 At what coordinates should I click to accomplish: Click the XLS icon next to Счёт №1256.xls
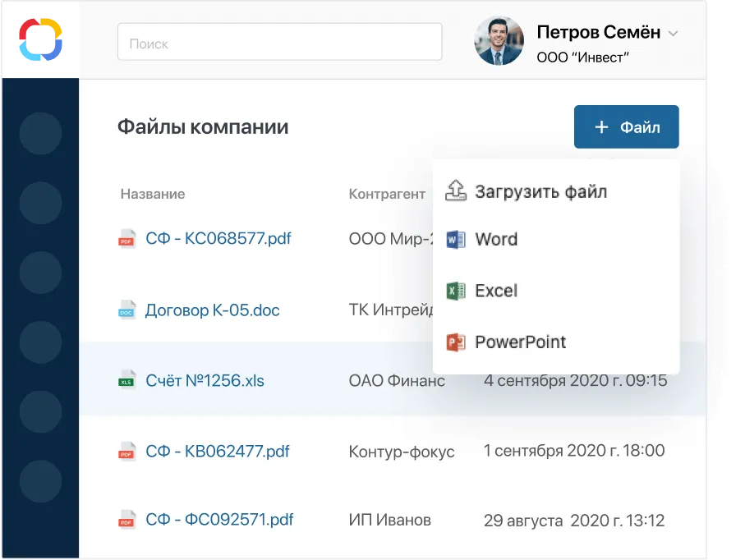point(127,380)
